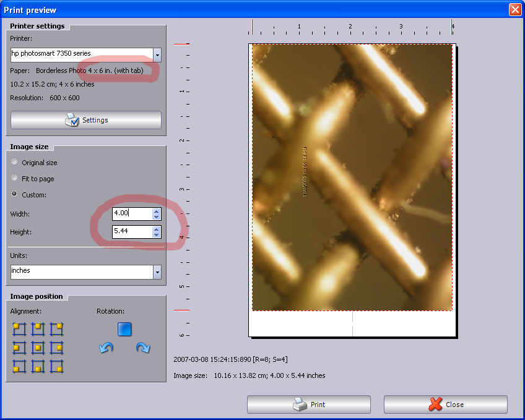Click the Print preview title bar
The height and width of the screenshot is (420, 525).
[254, 10]
